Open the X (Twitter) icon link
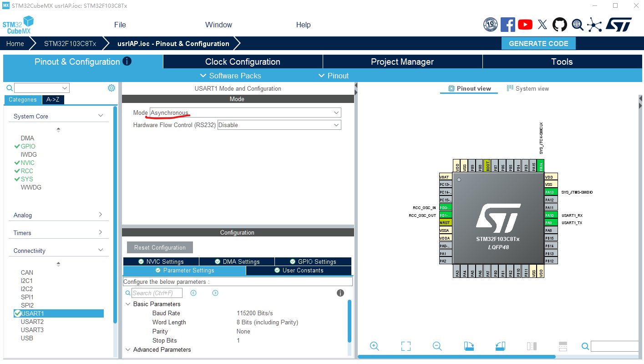The width and height of the screenshot is (644, 364). [x=543, y=25]
